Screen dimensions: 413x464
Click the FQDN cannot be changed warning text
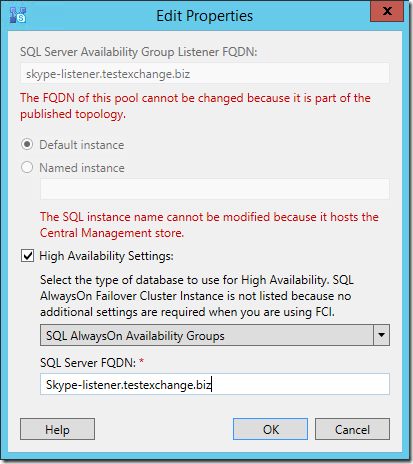[195, 106]
